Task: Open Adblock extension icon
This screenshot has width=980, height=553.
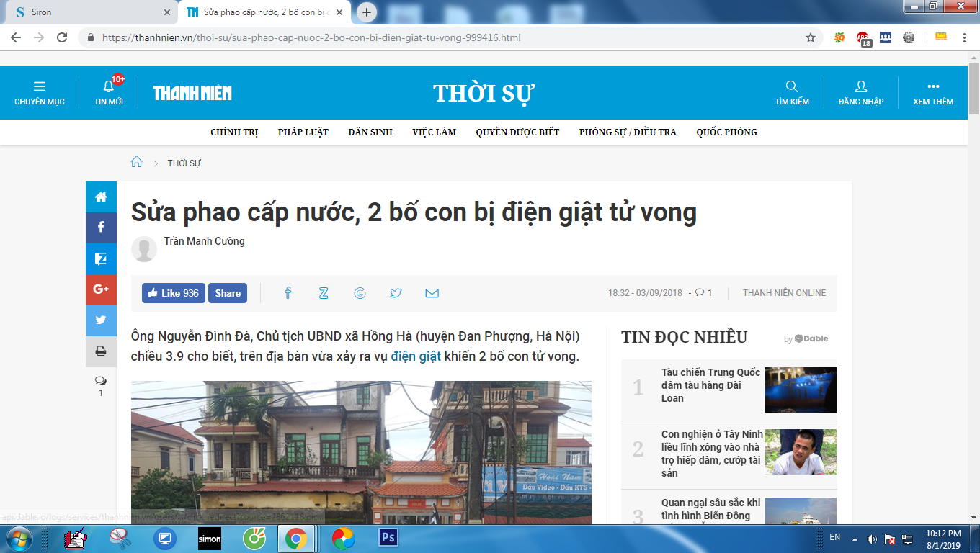Action: point(863,38)
